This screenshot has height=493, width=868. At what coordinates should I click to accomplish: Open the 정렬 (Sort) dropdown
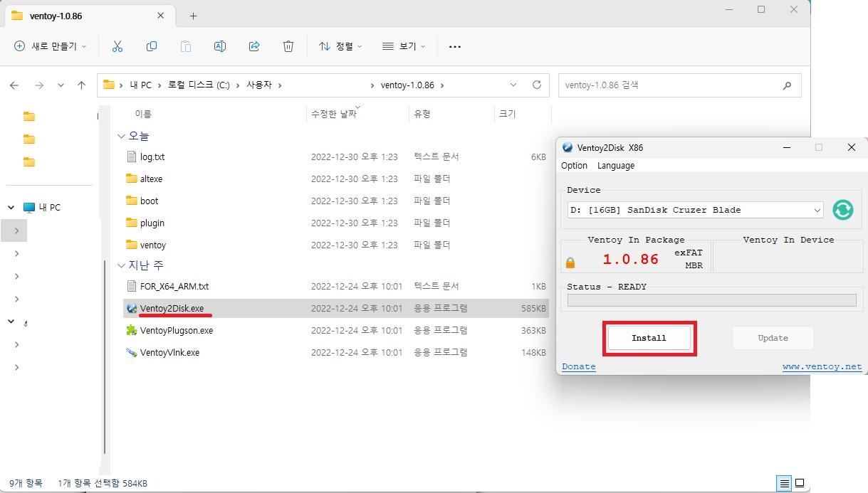342,46
